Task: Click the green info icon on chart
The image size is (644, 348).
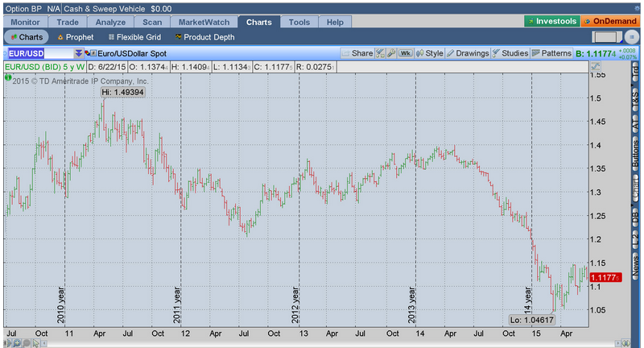Action: click(8, 77)
